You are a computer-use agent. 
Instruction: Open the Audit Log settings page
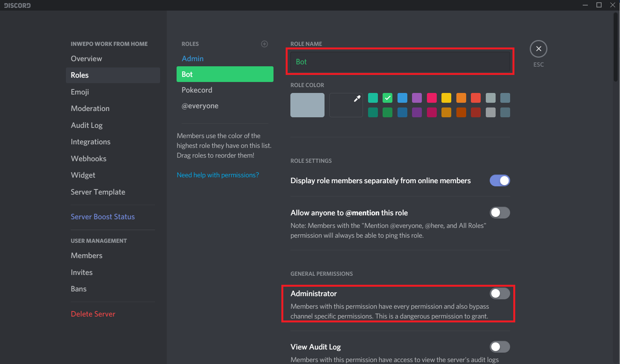tap(87, 125)
